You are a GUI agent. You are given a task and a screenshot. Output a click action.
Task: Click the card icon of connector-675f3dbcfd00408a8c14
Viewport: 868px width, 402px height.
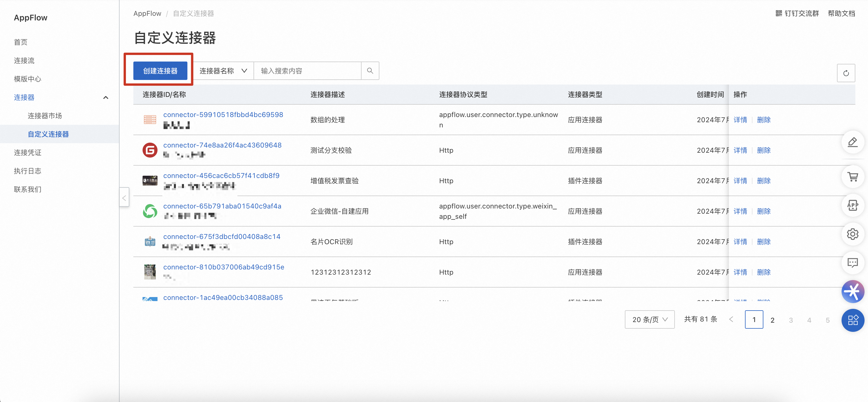(150, 242)
